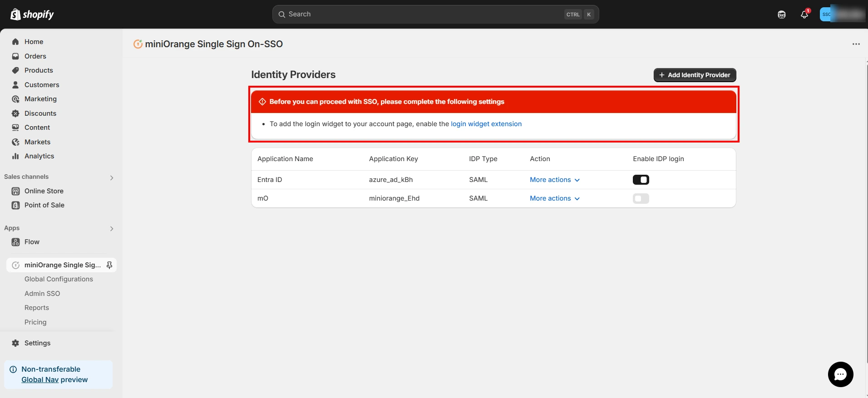
Task: Open More actions for mO
Action: (x=555, y=198)
